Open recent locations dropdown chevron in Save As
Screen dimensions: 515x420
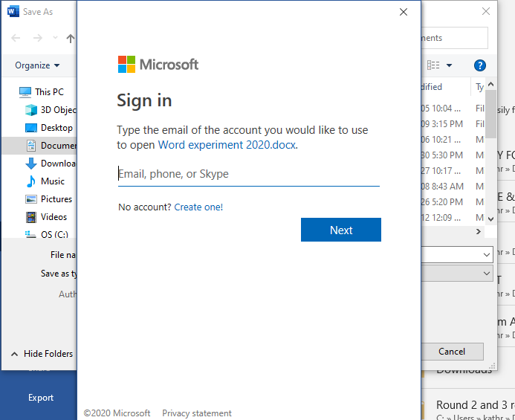click(55, 38)
